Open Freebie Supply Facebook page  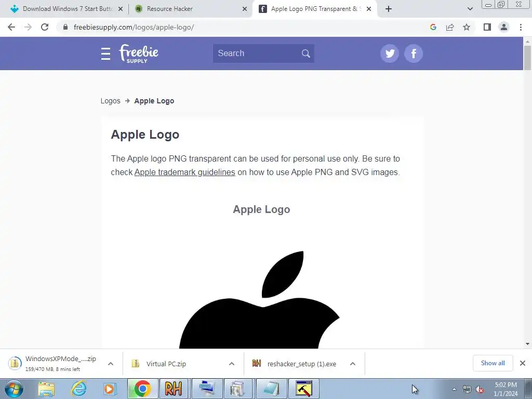tap(414, 54)
